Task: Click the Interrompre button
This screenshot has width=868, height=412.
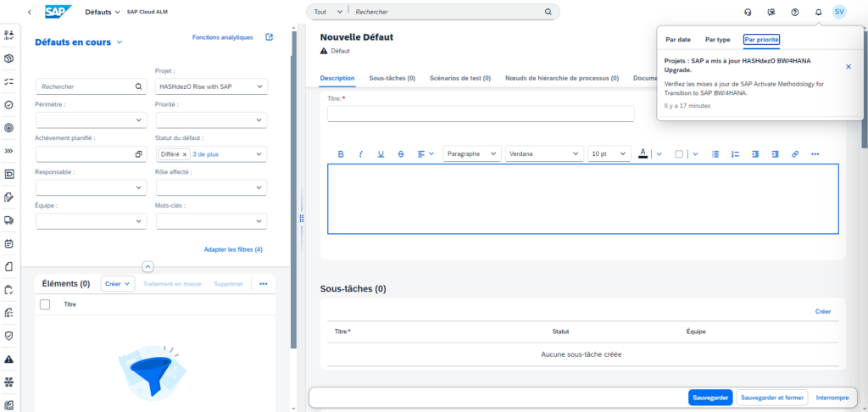Action: tap(832, 398)
